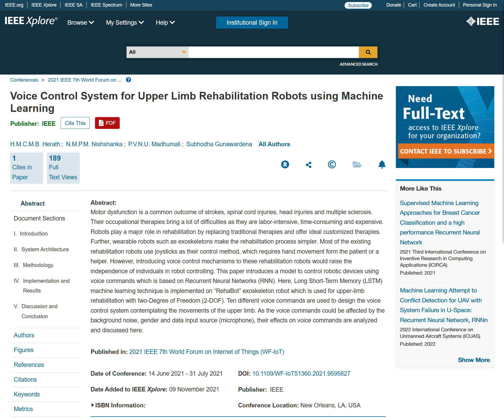Click the search magnifier button

(x=368, y=52)
